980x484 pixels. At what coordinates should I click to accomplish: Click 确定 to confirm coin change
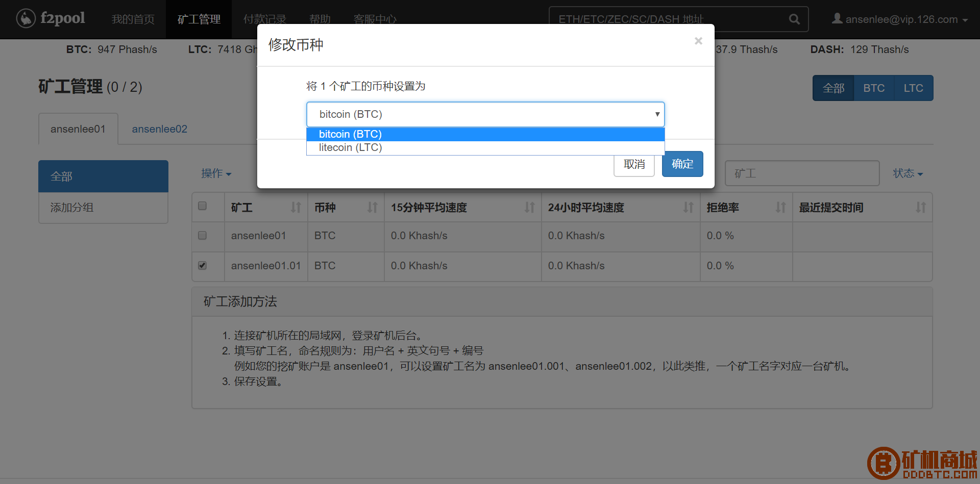click(x=682, y=164)
